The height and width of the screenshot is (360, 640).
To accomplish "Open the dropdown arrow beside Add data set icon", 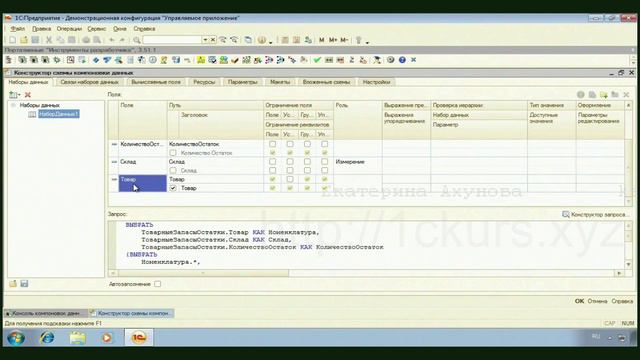I will click(x=19, y=95).
